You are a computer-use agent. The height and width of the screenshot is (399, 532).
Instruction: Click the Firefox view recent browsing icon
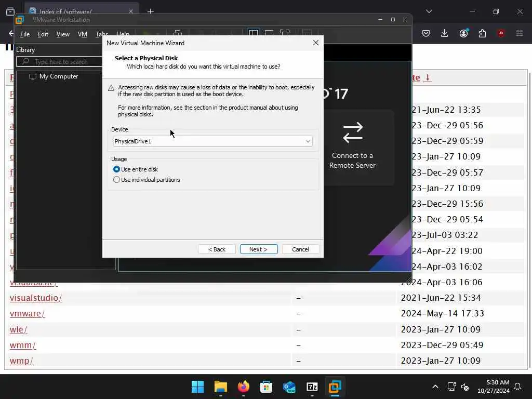[10, 11]
